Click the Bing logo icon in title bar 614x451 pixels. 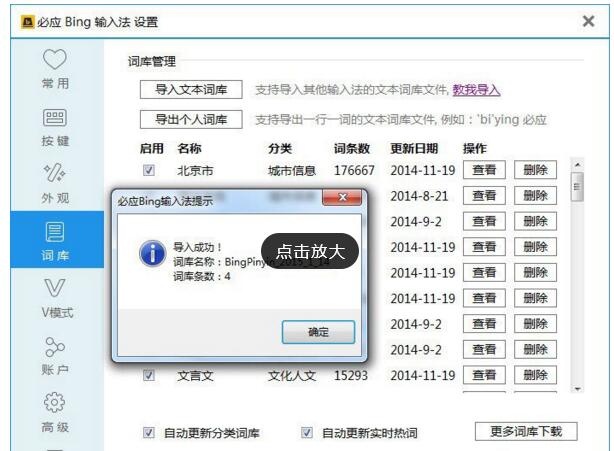pyautogui.click(x=28, y=22)
